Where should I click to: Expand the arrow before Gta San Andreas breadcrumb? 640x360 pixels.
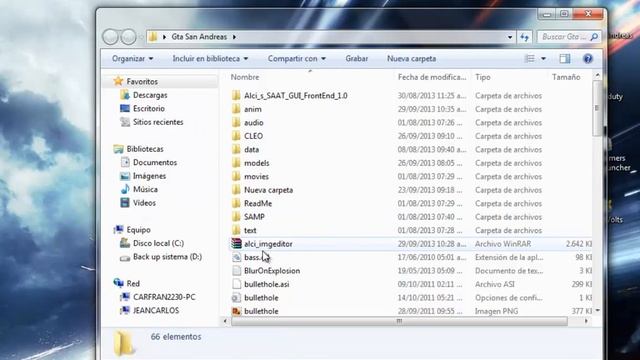[164, 37]
